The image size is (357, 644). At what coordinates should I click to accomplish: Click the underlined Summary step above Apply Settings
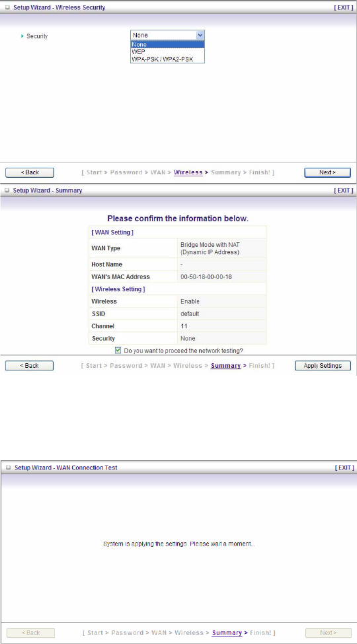[226, 365]
